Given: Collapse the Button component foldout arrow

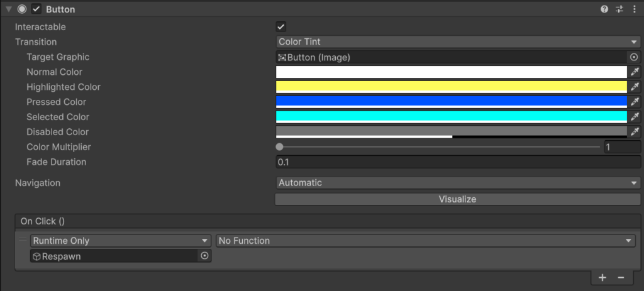Looking at the screenshot, I should click(8, 9).
